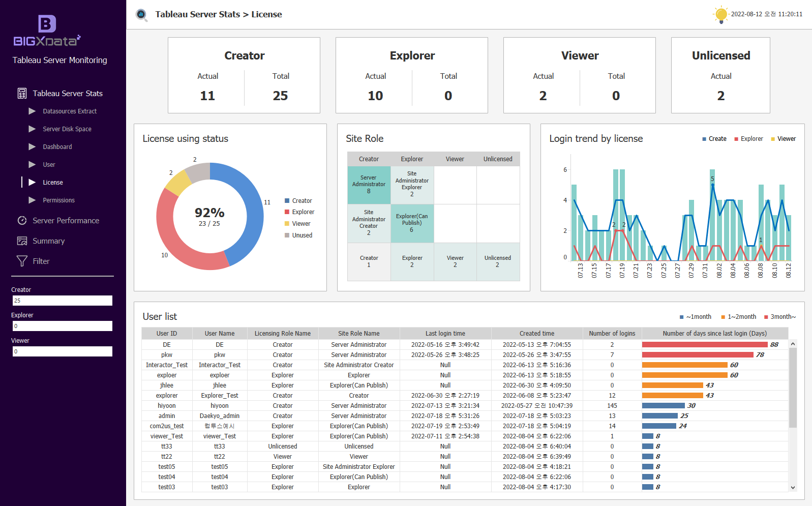The height and width of the screenshot is (506, 812).
Task: Open Server Disk Space page
Action: point(67,129)
